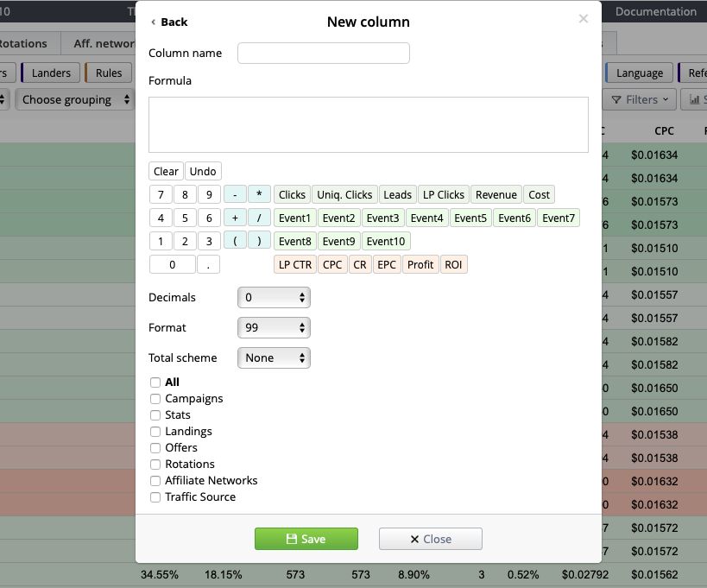Clear the formula with Clear button
This screenshot has width=707, height=588.
coord(166,172)
